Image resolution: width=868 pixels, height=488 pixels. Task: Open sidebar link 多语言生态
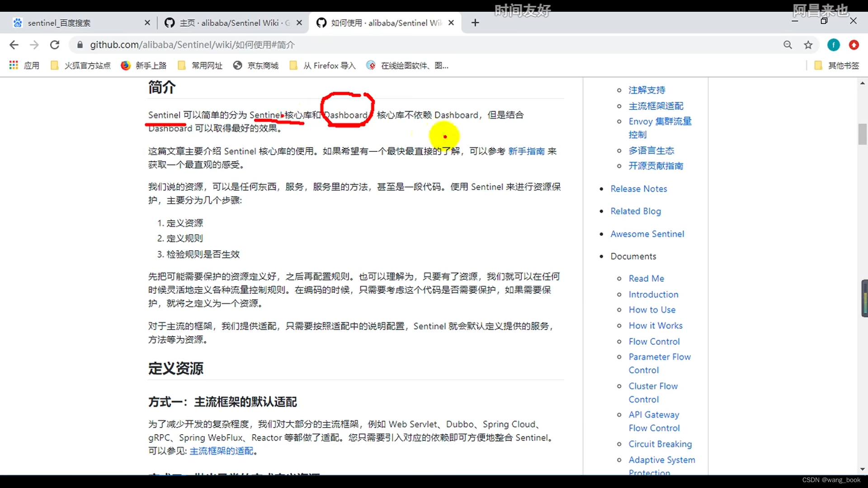651,150
